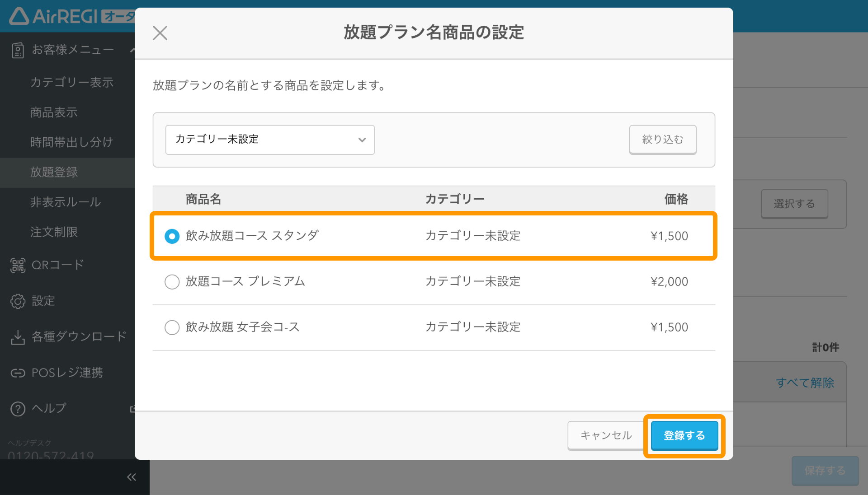868x495 pixels.
Task: Collapse the sidebar with double chevron
Action: pos(132,477)
